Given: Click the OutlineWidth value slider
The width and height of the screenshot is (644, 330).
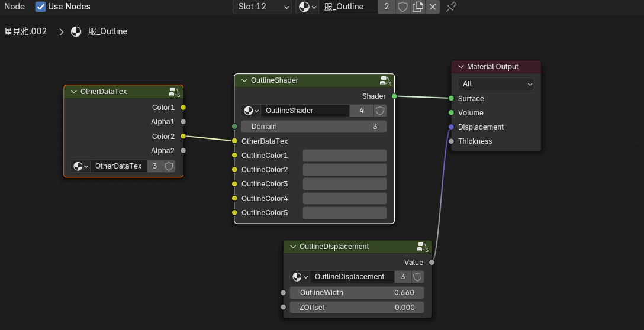Looking at the screenshot, I should coord(356,293).
